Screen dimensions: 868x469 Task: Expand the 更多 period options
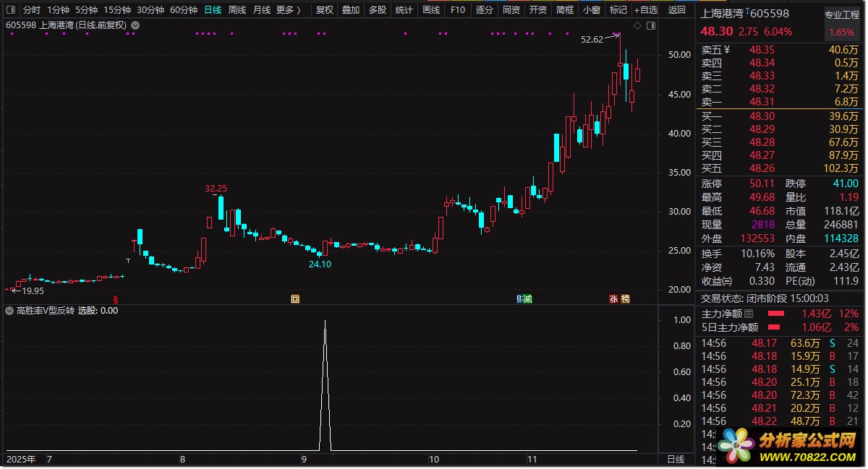pyautogui.click(x=287, y=10)
